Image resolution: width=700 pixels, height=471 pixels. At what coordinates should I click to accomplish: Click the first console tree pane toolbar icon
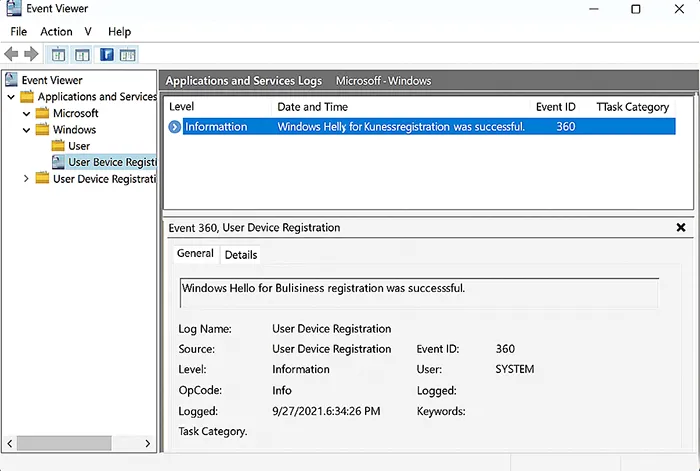(x=58, y=54)
